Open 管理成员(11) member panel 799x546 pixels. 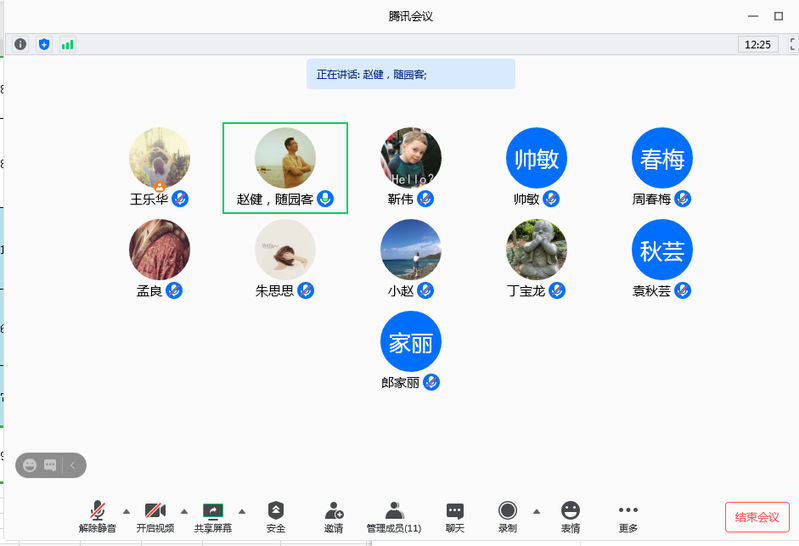(394, 516)
